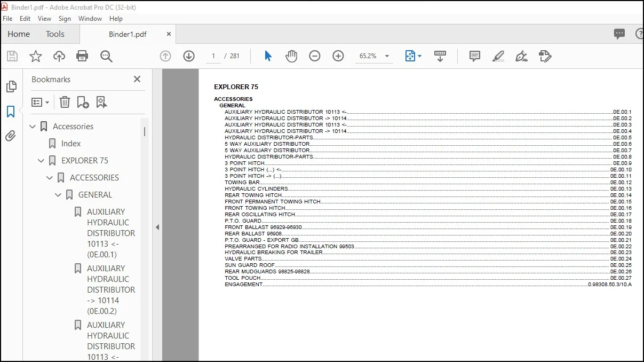Collapse the EXPLORER 75 bookmark node
The height and width of the screenshot is (362, 644).
[x=41, y=161]
